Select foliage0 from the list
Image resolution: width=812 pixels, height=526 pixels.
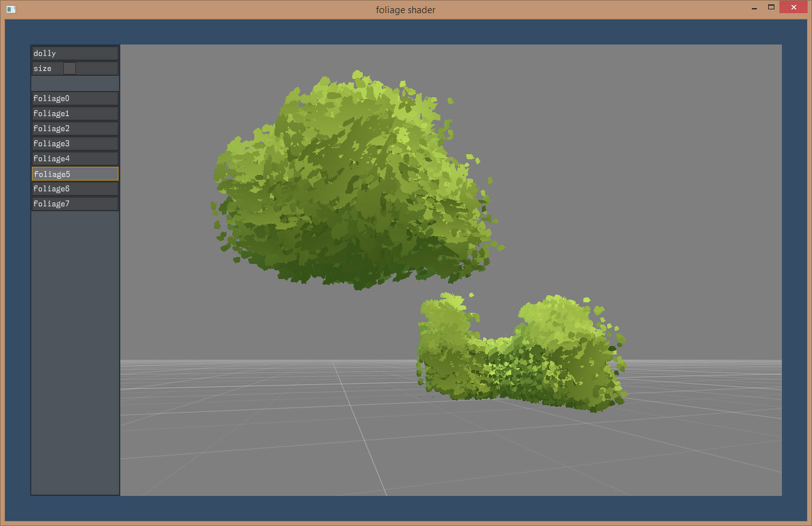click(75, 98)
